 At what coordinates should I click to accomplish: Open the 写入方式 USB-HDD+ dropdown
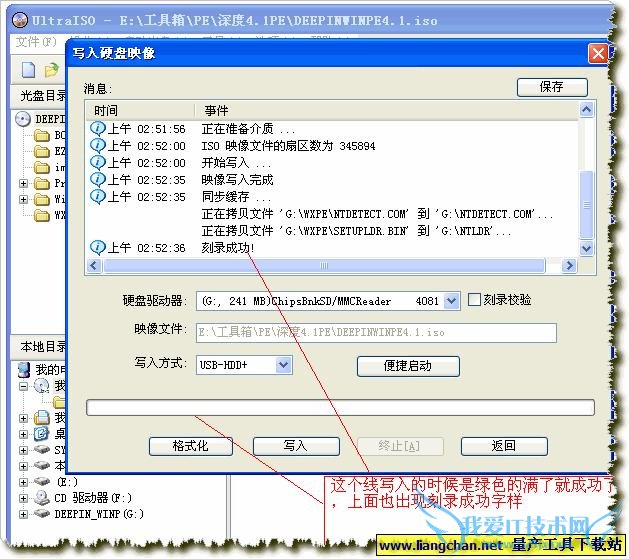click(284, 365)
